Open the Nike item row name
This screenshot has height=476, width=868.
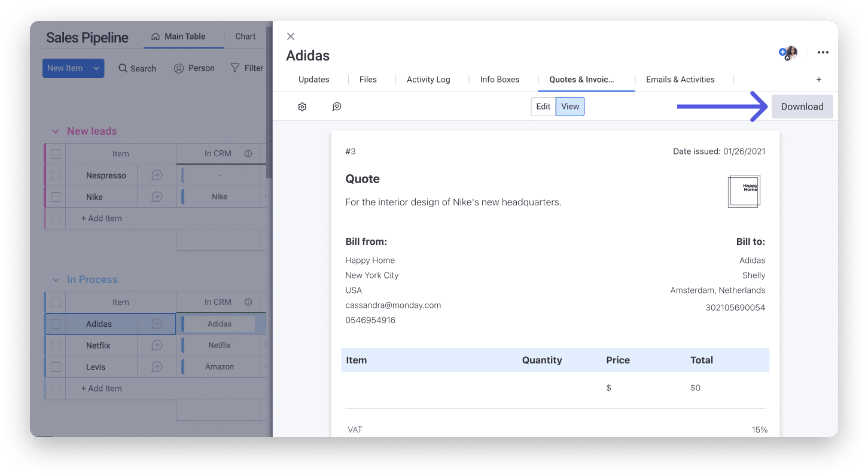click(x=95, y=197)
